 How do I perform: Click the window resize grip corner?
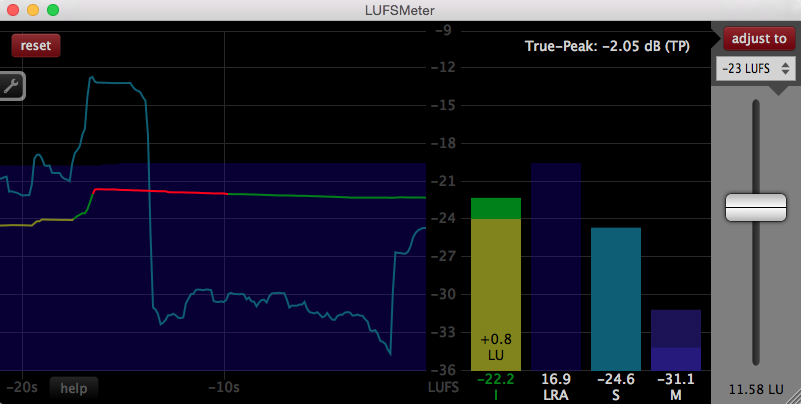point(793,397)
